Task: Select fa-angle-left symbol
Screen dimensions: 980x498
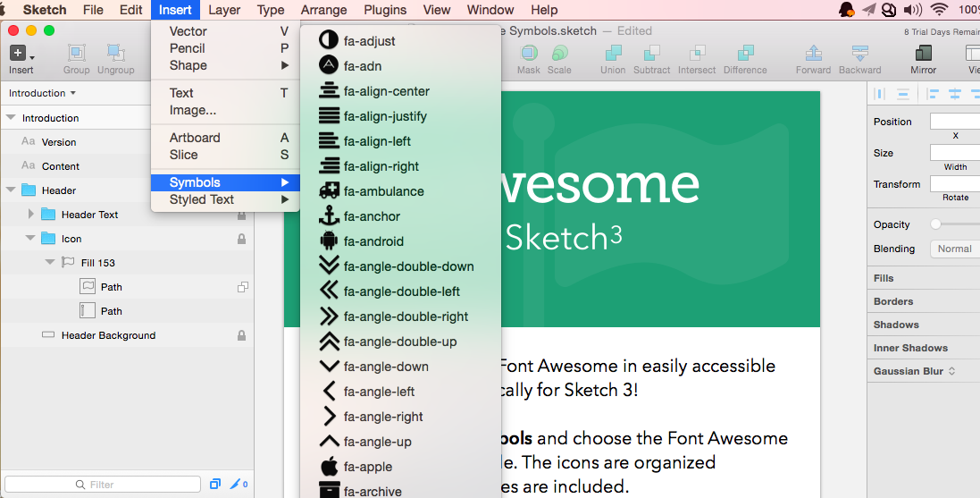Action: coord(400,391)
